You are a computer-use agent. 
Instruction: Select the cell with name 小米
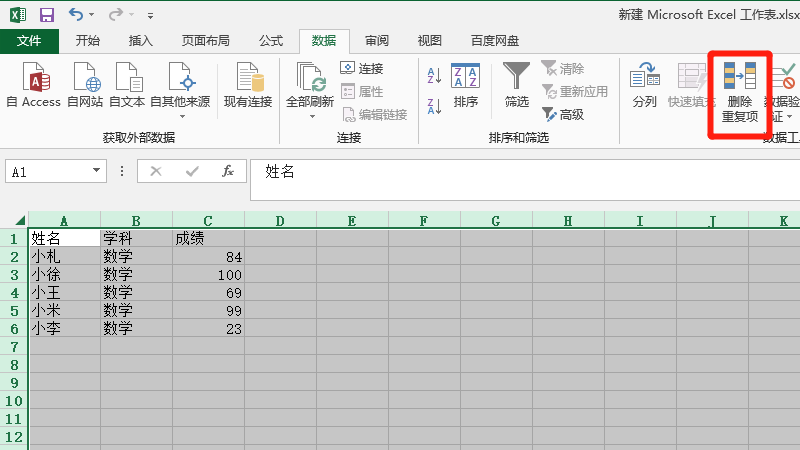(x=64, y=310)
